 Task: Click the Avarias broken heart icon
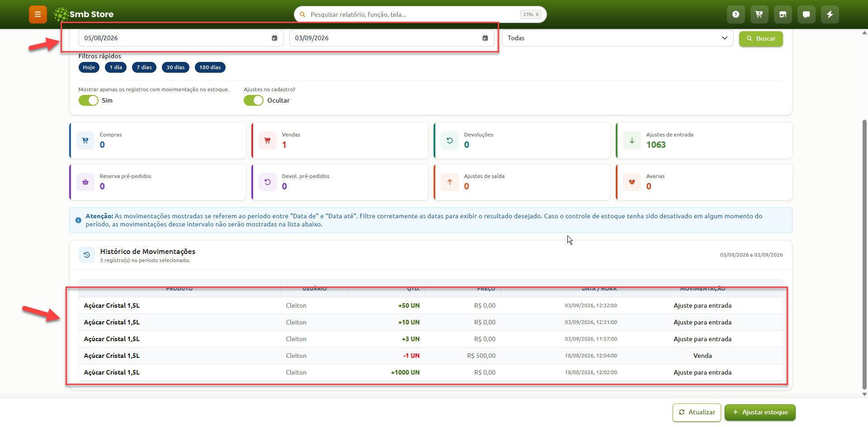coord(632,182)
